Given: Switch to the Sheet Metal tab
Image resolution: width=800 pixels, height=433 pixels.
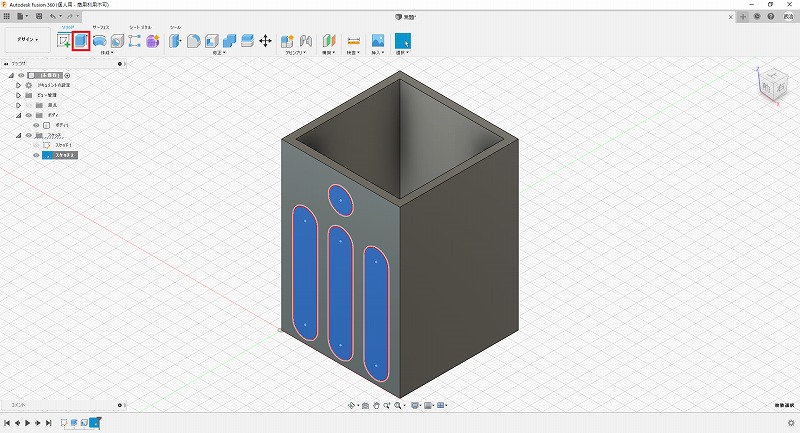Looking at the screenshot, I should pos(141,28).
